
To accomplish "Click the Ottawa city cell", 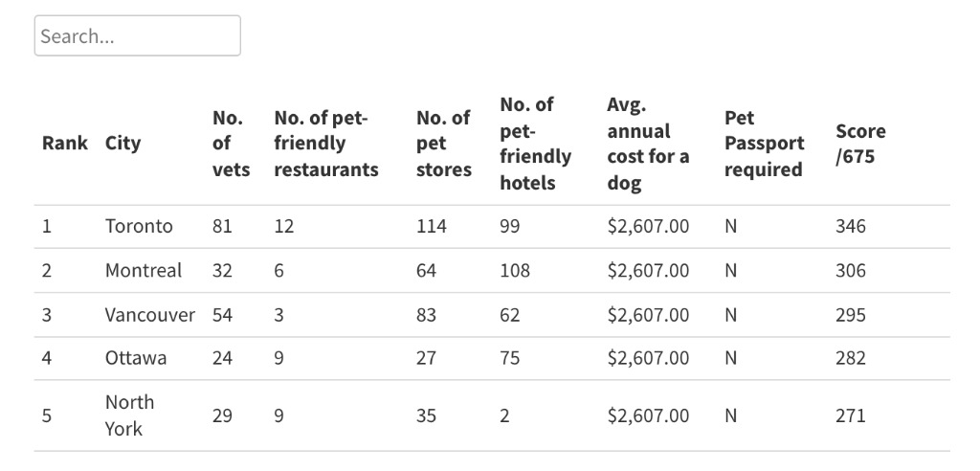I will (x=136, y=358).
